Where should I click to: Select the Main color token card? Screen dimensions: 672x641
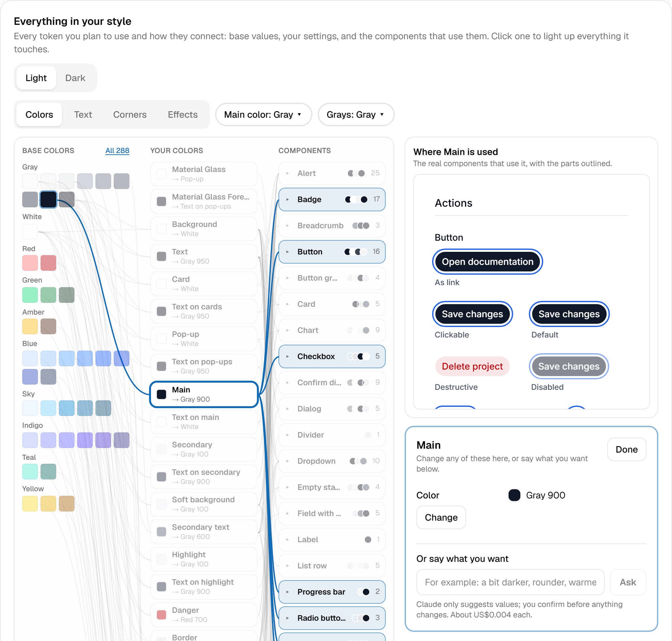click(204, 394)
